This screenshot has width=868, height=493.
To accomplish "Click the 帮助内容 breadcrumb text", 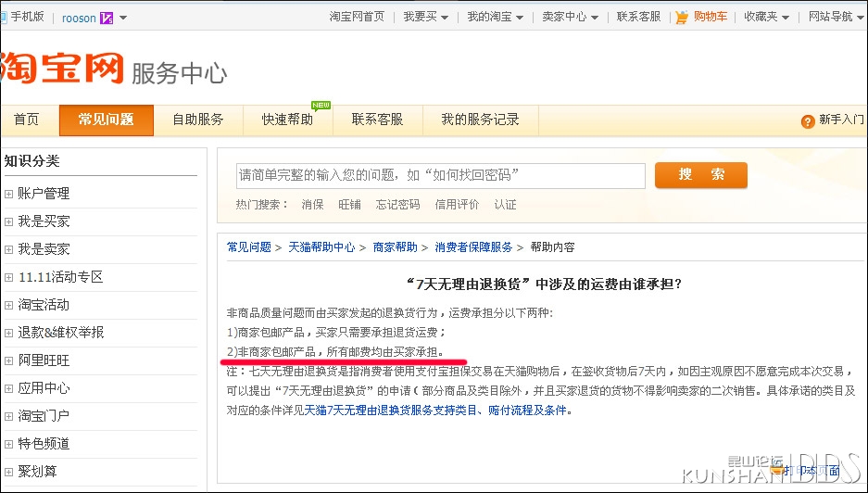I will click(552, 247).
